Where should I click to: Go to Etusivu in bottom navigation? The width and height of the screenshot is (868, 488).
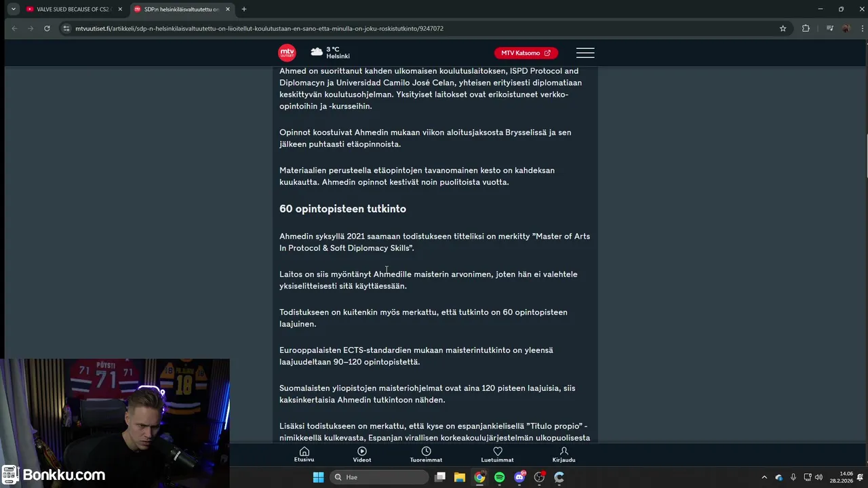click(304, 455)
